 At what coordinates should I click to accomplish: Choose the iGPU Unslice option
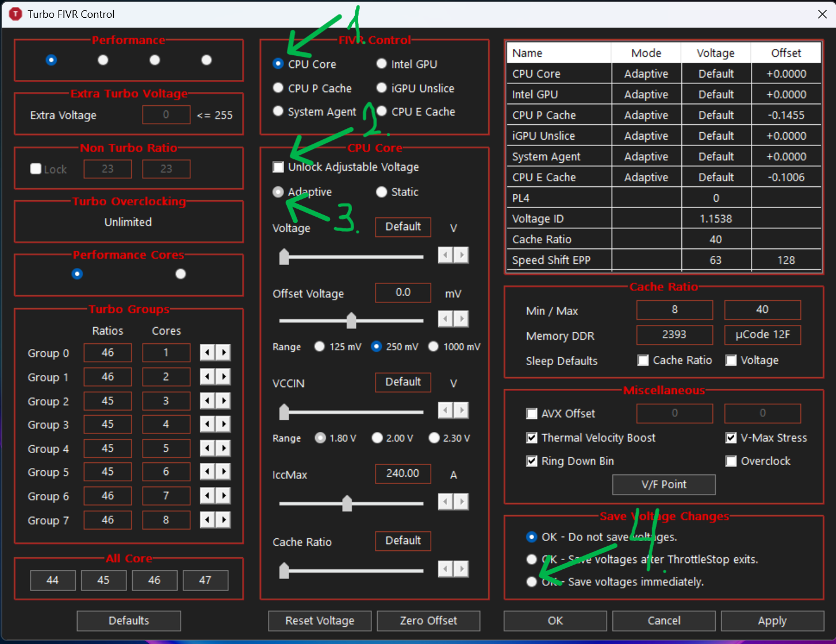[382, 88]
